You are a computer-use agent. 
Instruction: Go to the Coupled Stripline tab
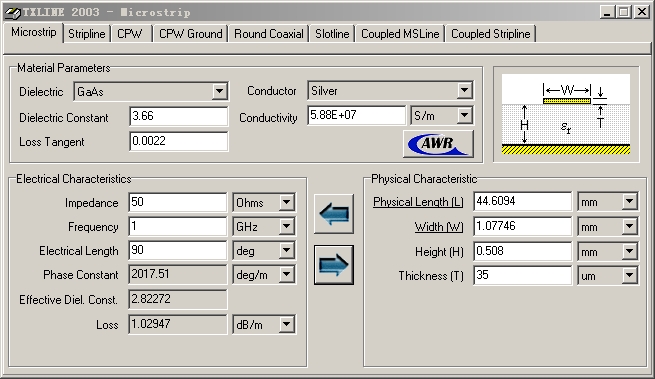point(490,34)
